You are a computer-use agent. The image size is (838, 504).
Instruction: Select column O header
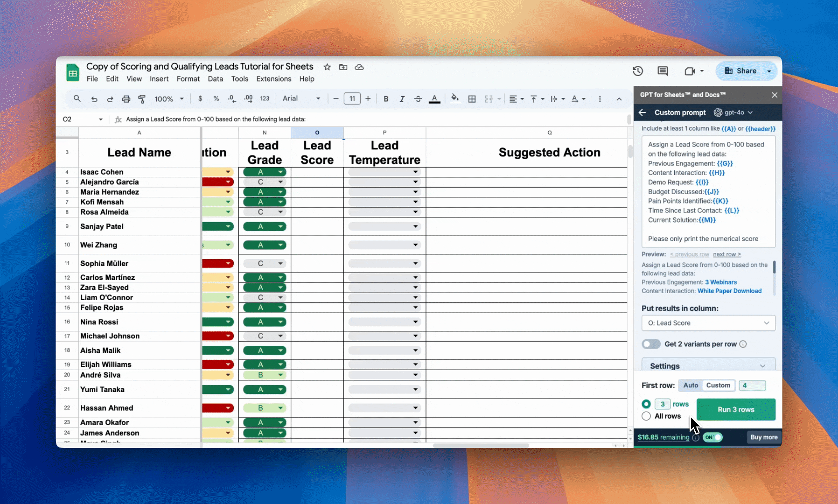(317, 133)
